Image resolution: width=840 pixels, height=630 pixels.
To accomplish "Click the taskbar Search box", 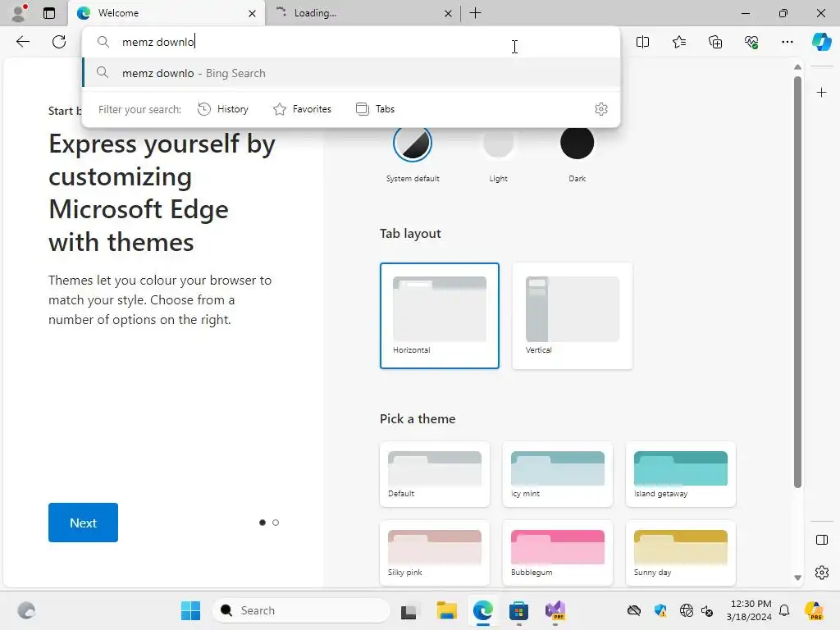I will tap(301, 610).
